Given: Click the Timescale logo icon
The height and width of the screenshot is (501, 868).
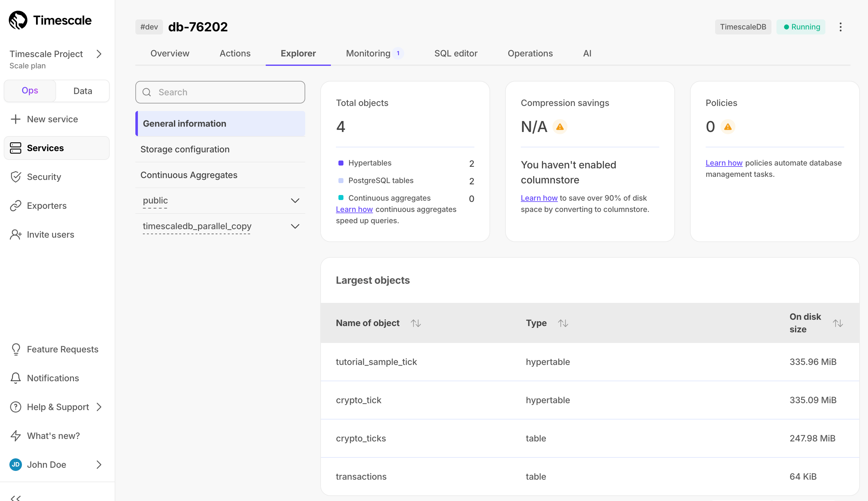Looking at the screenshot, I should (18, 20).
